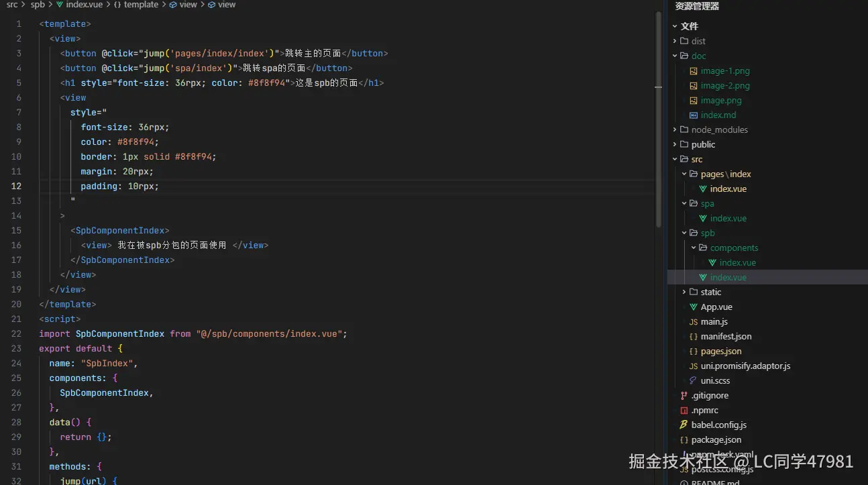Open the manifest.json file name
This screenshot has height=485, width=868.
[x=726, y=336]
